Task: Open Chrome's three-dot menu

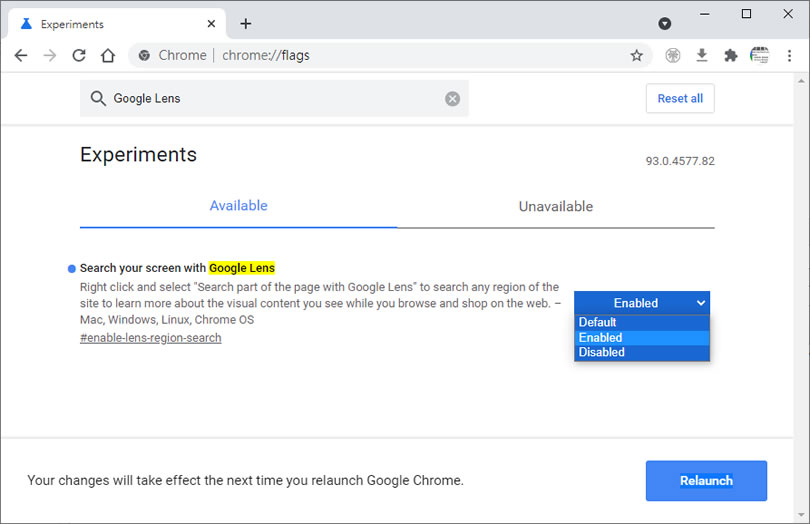Action: [789, 55]
